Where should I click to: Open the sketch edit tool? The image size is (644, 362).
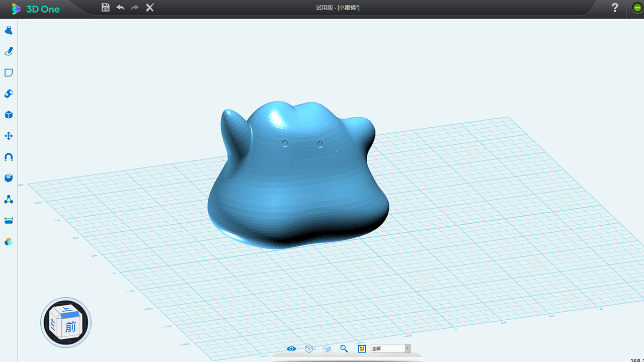pyautogui.click(x=9, y=73)
